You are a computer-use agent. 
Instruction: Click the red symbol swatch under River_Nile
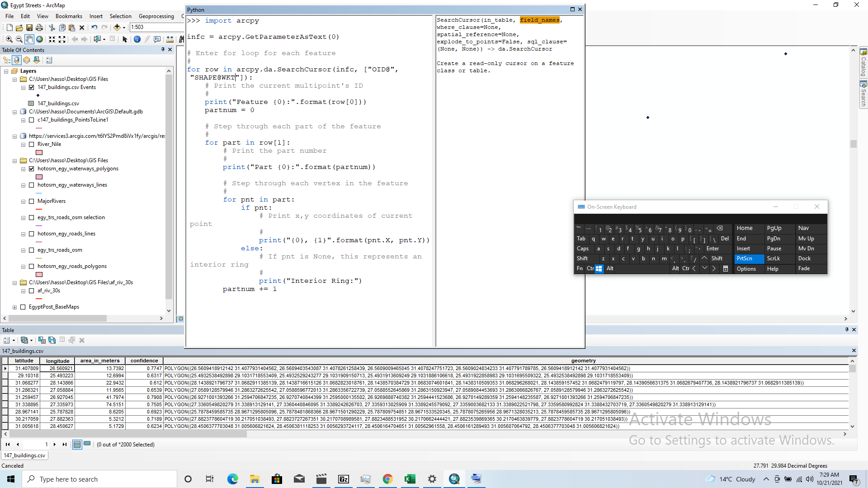coord(39,153)
